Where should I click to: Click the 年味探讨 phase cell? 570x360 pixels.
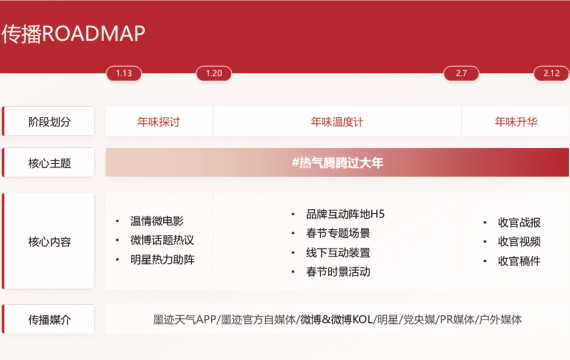click(x=158, y=121)
